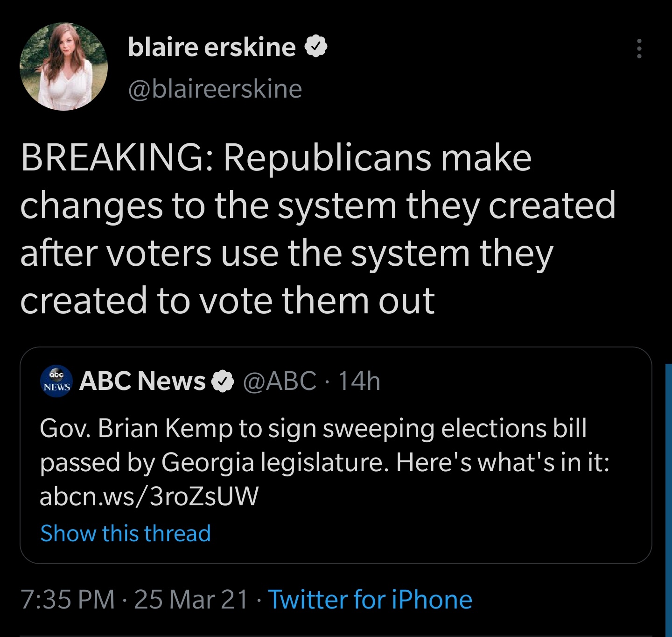Open the Twitter for iPhone source link
This screenshot has width=672, height=637.
pyautogui.click(x=370, y=599)
